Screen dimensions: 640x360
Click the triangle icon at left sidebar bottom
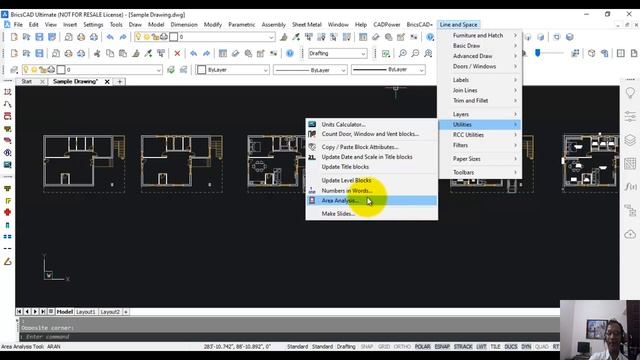click(7, 262)
